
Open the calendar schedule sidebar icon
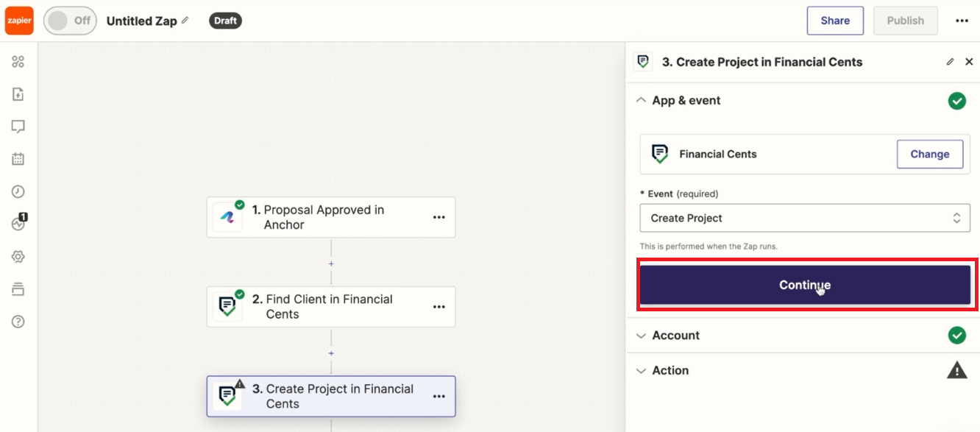point(18,159)
